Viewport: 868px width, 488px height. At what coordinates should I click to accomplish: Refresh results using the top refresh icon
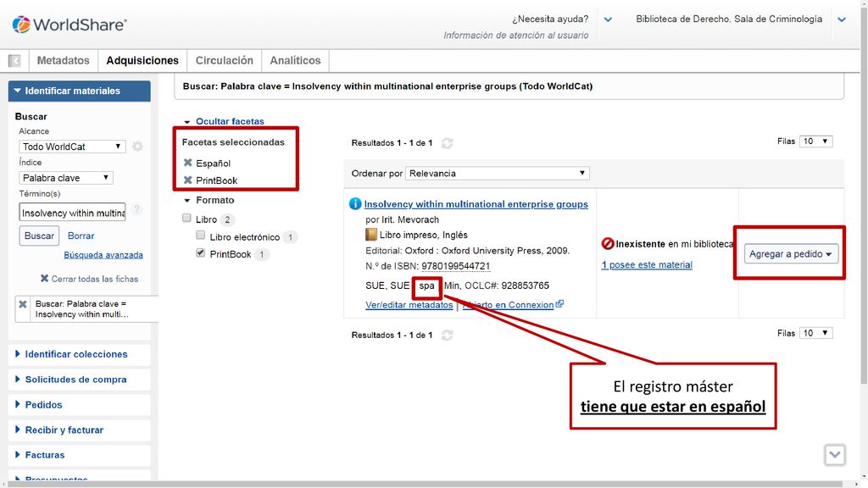click(x=448, y=143)
